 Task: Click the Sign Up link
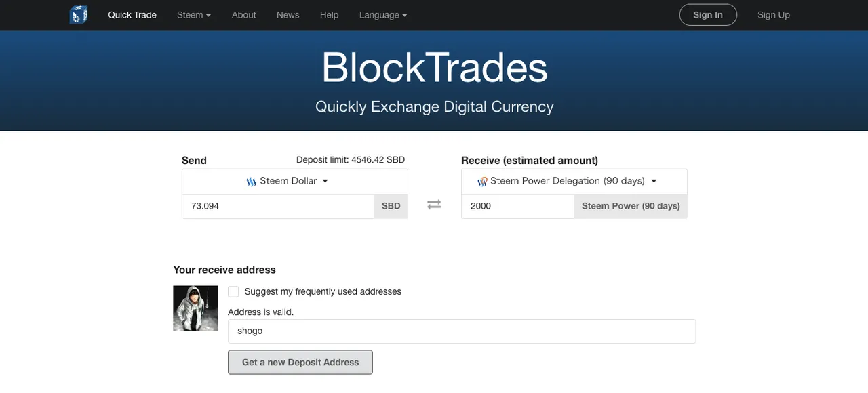pos(774,15)
